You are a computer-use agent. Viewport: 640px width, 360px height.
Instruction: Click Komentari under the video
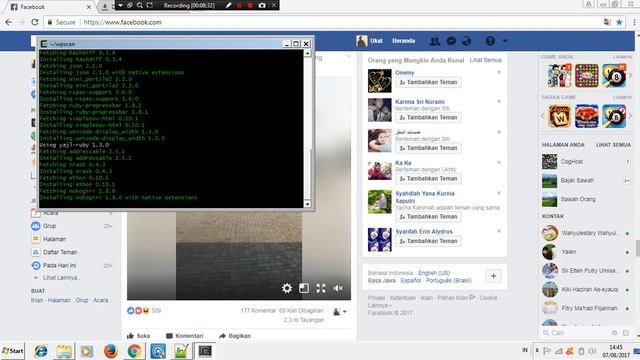pyautogui.click(x=185, y=336)
